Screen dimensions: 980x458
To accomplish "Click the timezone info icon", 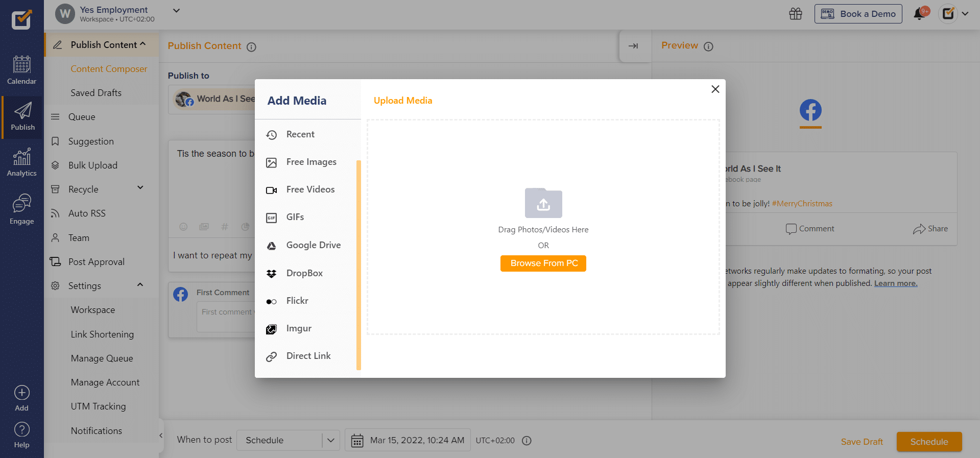I will point(527,441).
